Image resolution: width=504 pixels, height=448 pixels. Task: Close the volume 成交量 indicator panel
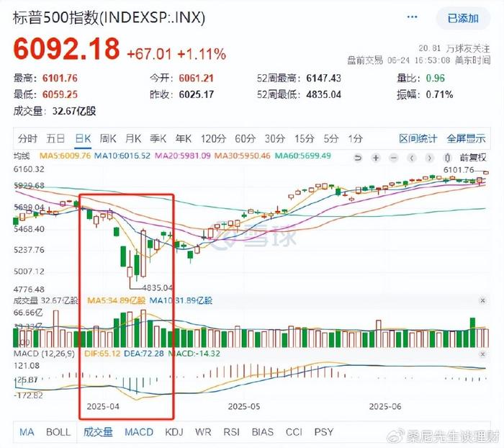coord(482,300)
